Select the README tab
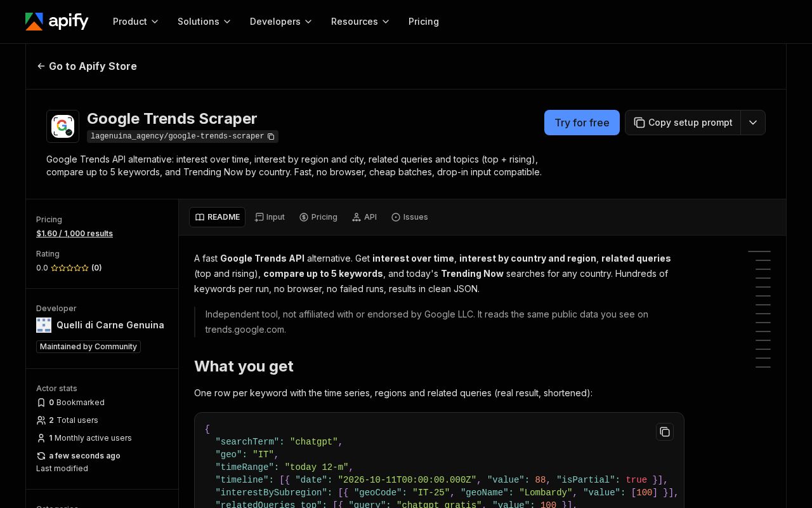 coord(218,217)
